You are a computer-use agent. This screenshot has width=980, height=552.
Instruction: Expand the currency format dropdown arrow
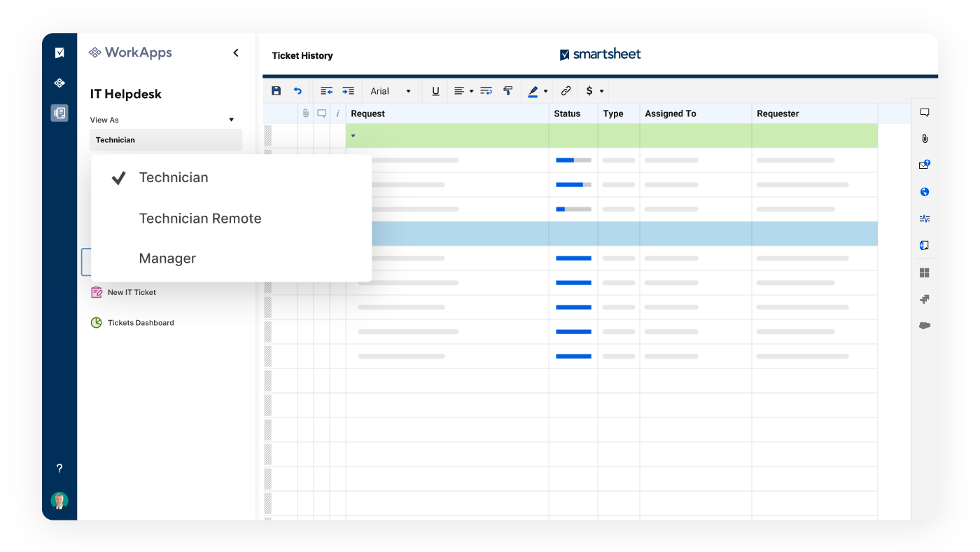(601, 91)
